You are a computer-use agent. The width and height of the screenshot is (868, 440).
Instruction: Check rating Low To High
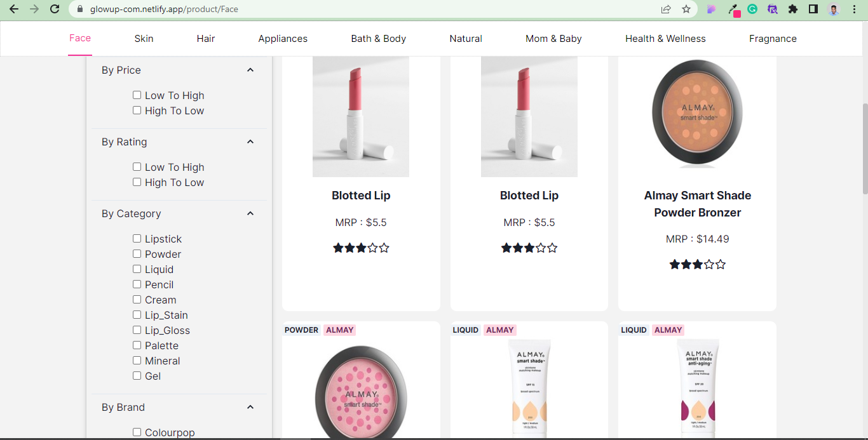137,166
